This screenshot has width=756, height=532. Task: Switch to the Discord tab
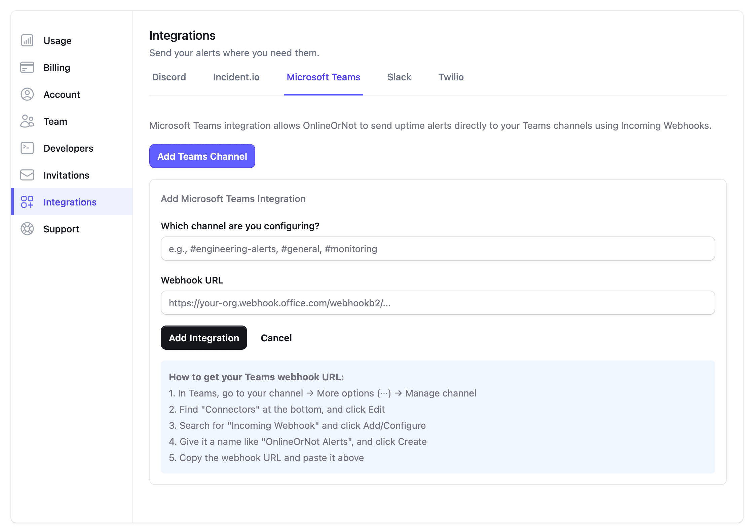(169, 77)
